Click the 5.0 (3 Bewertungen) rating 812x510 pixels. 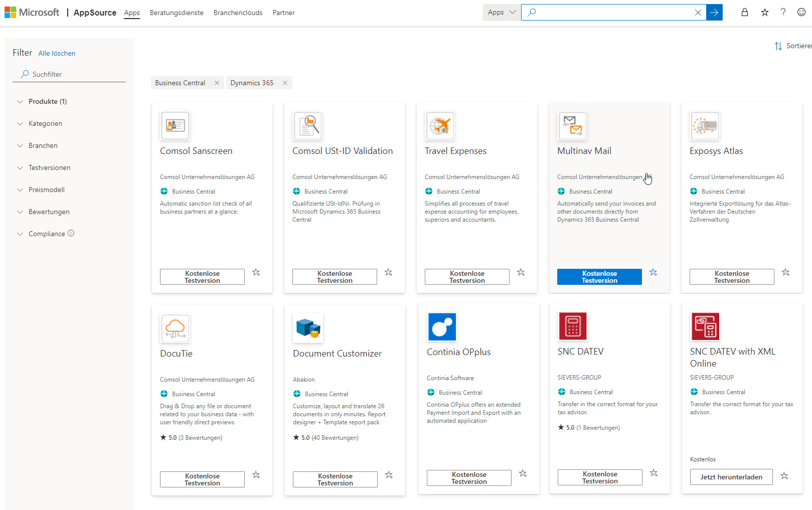pyautogui.click(x=191, y=438)
